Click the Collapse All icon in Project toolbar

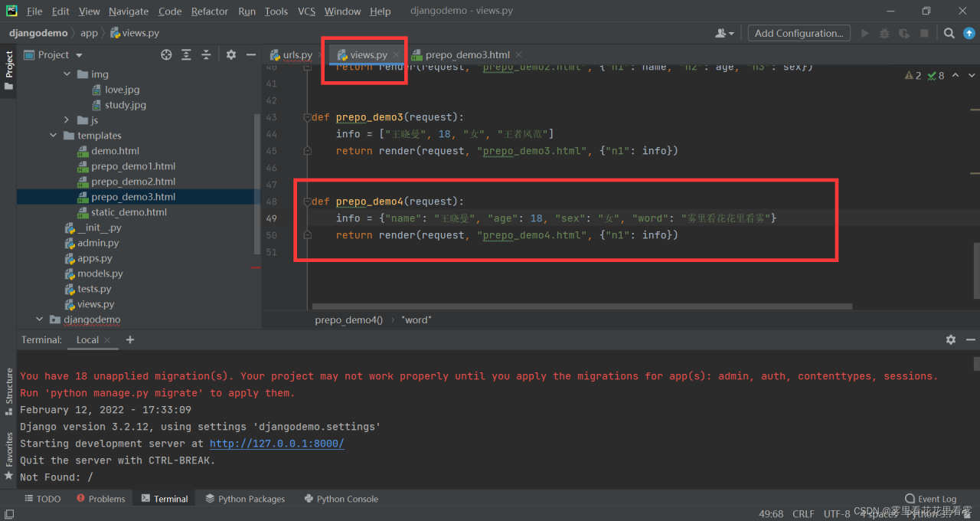point(206,54)
